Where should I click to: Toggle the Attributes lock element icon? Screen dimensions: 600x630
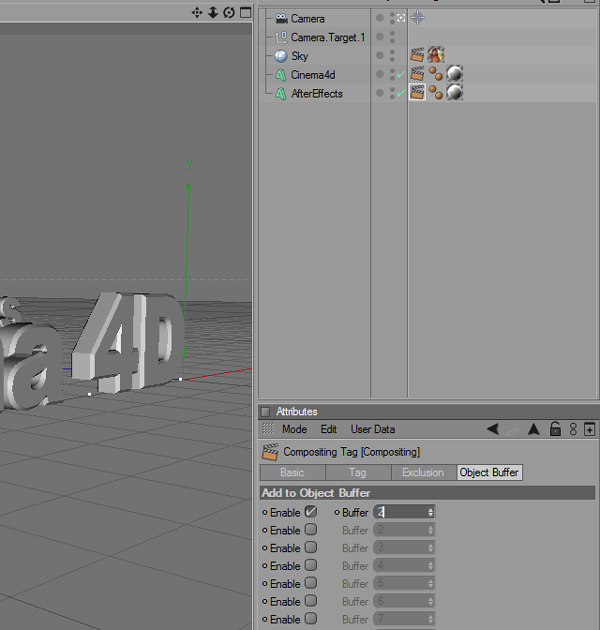555,429
